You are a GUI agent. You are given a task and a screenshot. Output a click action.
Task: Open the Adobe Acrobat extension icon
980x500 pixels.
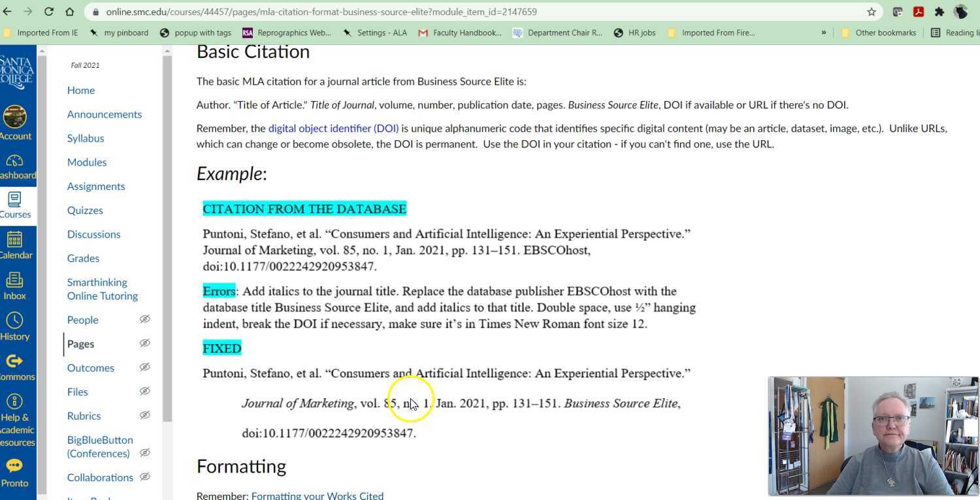click(x=919, y=12)
